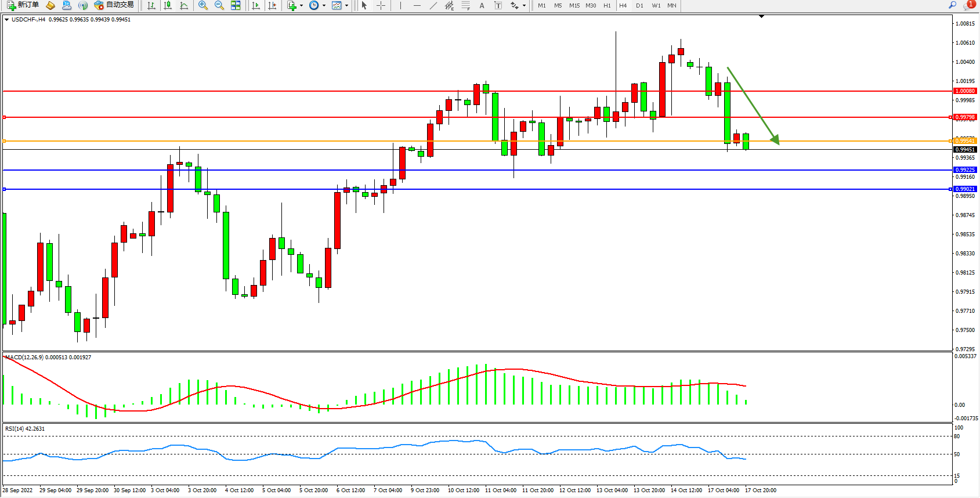Switch chart to line chart mode
The height and width of the screenshot is (498, 980).
point(184,5)
